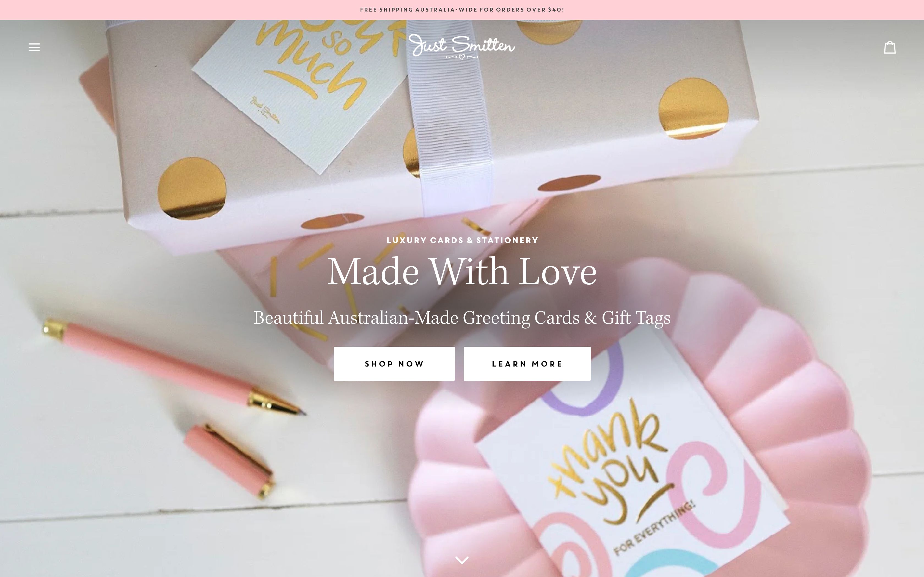Click the scroll-down chevron arrow
Screen dimensions: 924x577
point(462,560)
